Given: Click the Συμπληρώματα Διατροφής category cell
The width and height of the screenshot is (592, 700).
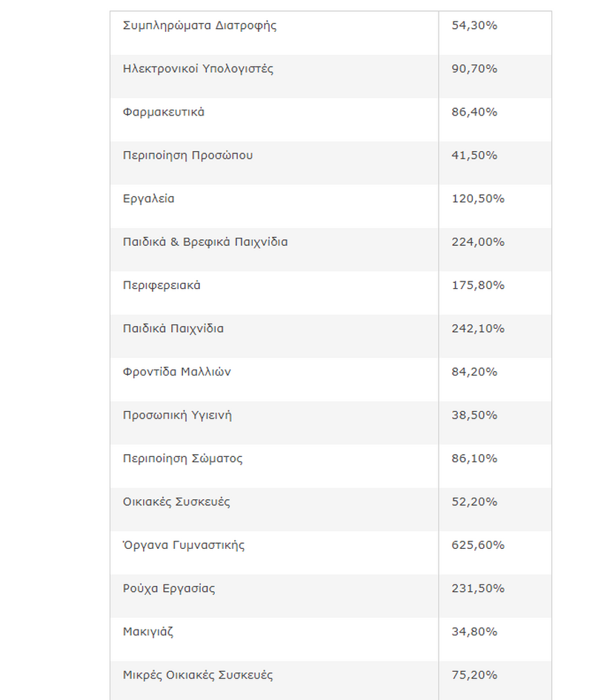Looking at the screenshot, I should coord(199,26).
